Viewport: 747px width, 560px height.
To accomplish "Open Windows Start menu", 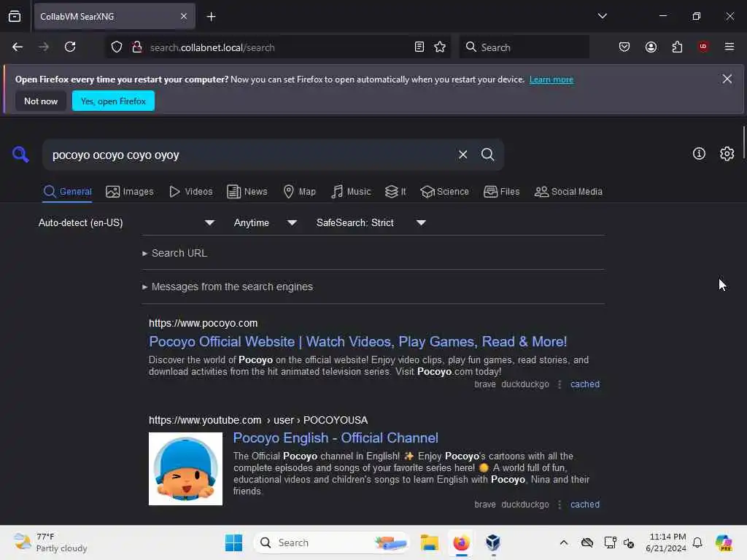I will click(x=233, y=542).
